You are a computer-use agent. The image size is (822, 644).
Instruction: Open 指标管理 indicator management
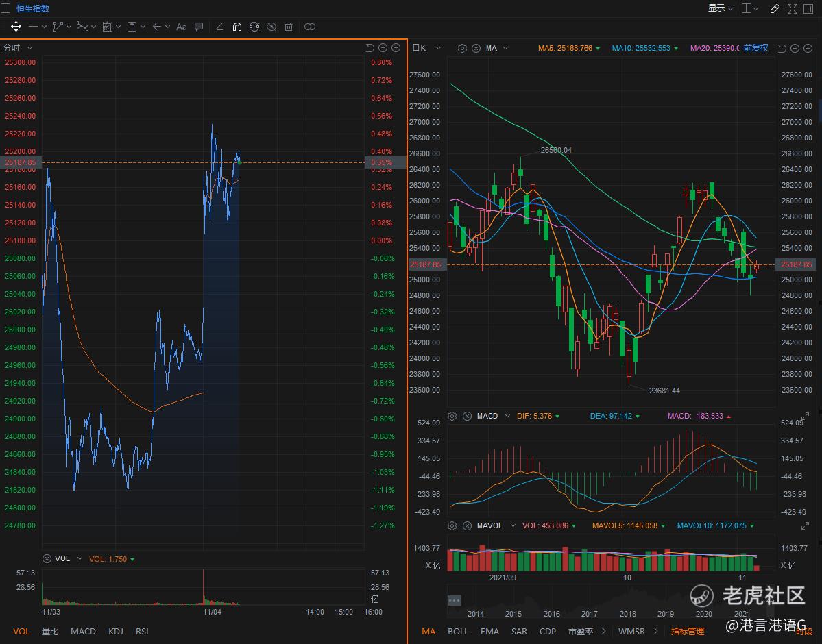pyautogui.click(x=687, y=631)
